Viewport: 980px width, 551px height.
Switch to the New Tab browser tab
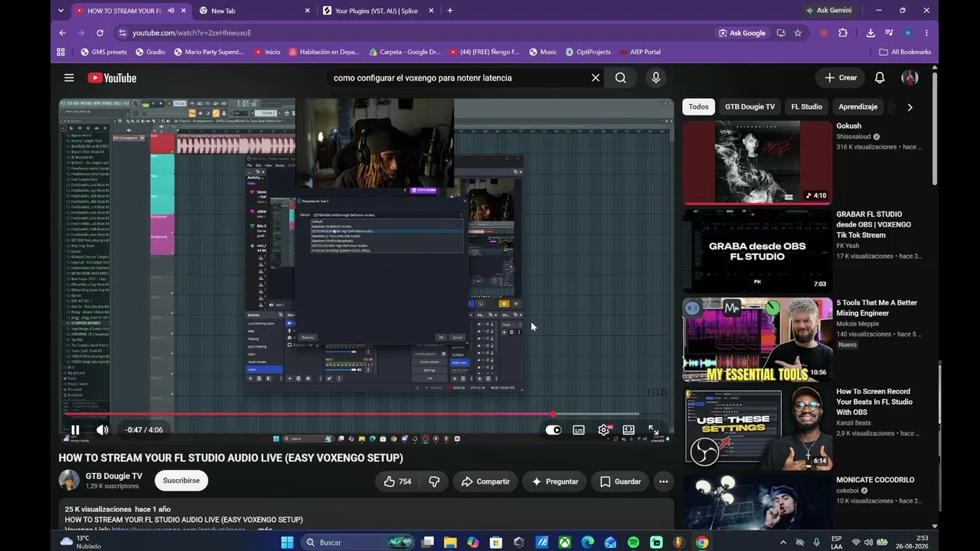(253, 11)
